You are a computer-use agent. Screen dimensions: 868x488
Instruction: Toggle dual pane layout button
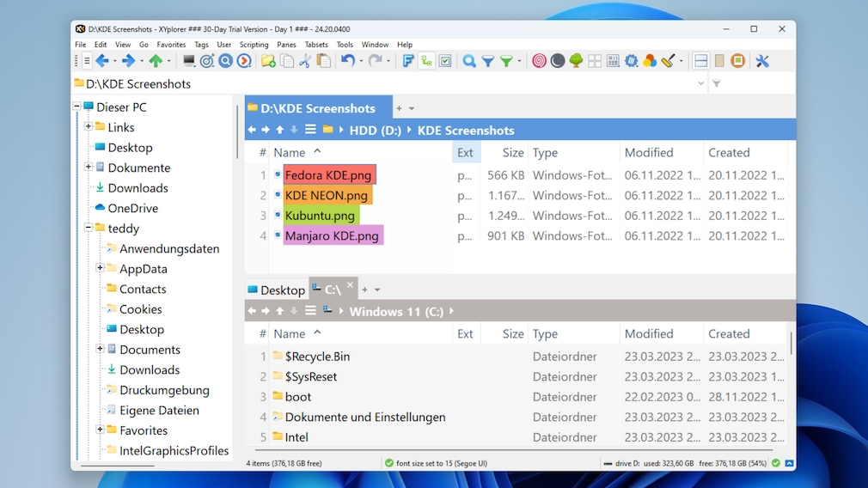[x=700, y=61]
